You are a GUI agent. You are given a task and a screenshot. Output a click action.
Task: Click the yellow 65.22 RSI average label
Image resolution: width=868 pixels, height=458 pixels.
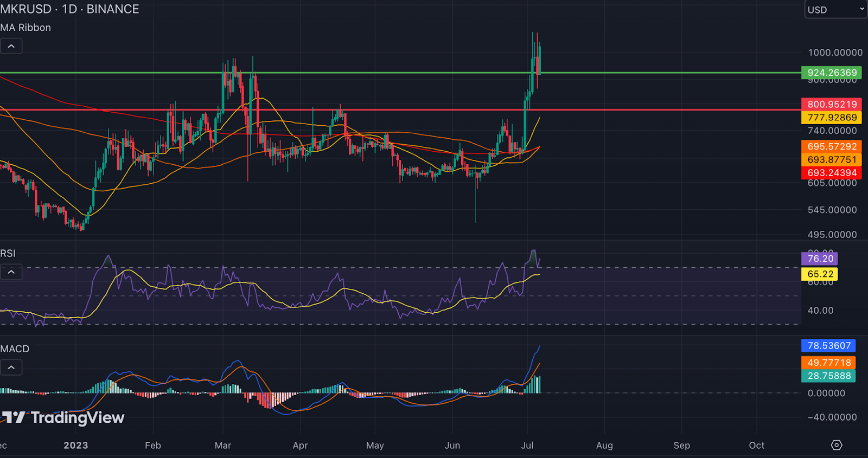(x=820, y=274)
